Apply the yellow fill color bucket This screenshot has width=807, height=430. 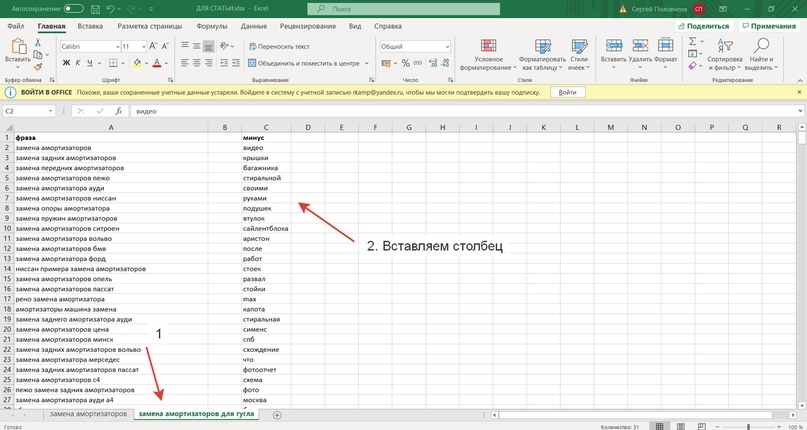click(137, 63)
